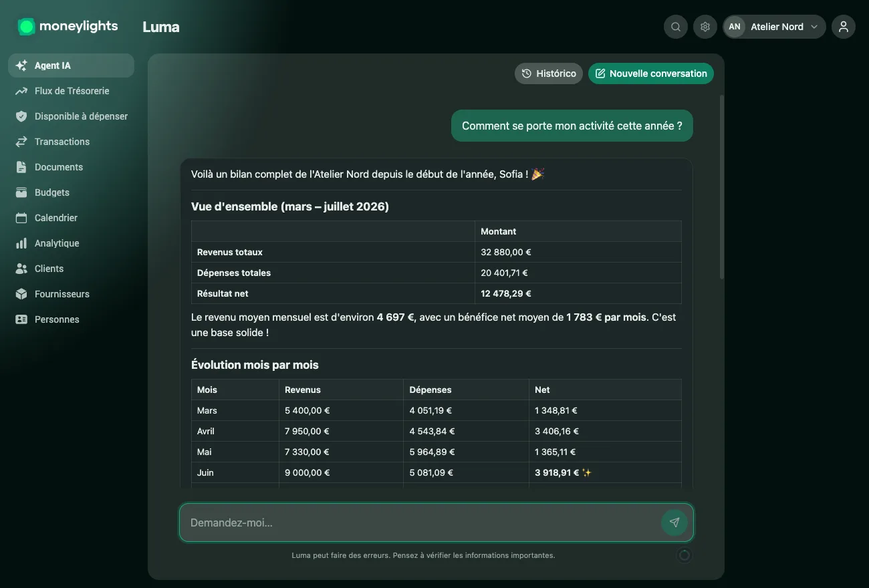Click the user message about activité cette année
The image size is (869, 588).
[572, 126]
